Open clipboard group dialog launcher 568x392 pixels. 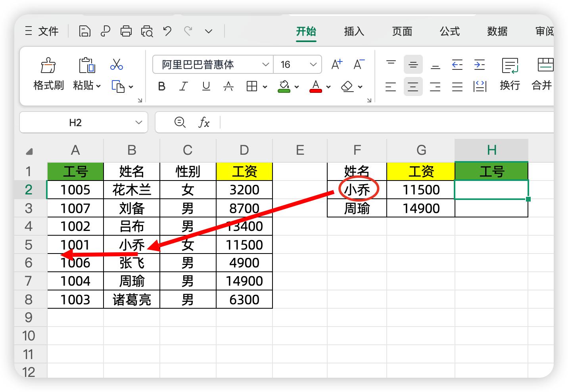coord(140,100)
